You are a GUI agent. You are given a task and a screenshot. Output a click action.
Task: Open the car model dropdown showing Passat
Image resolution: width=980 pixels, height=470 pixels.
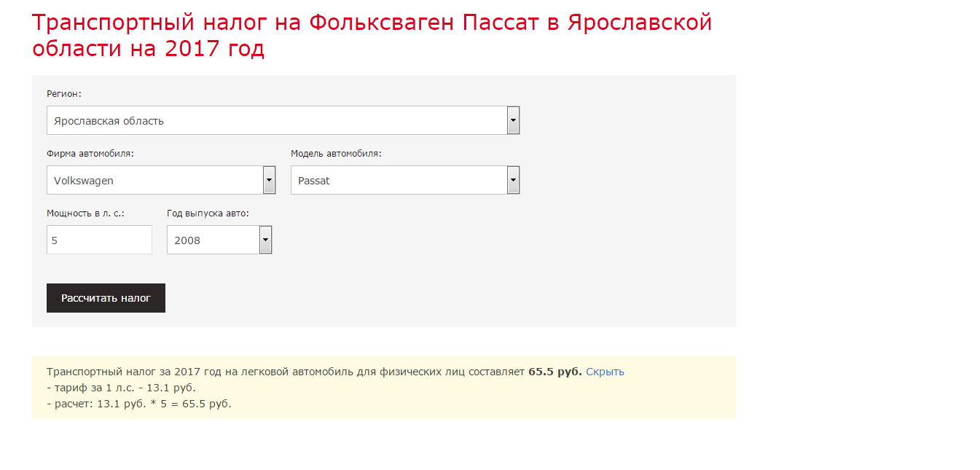[x=399, y=181]
